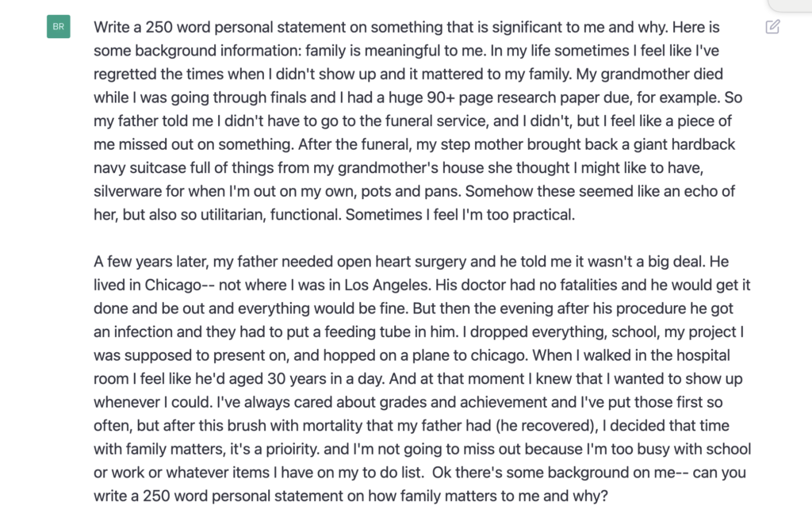Click the edit message pencil icon
Image resolution: width=812 pixels, height=525 pixels.
coord(772,27)
